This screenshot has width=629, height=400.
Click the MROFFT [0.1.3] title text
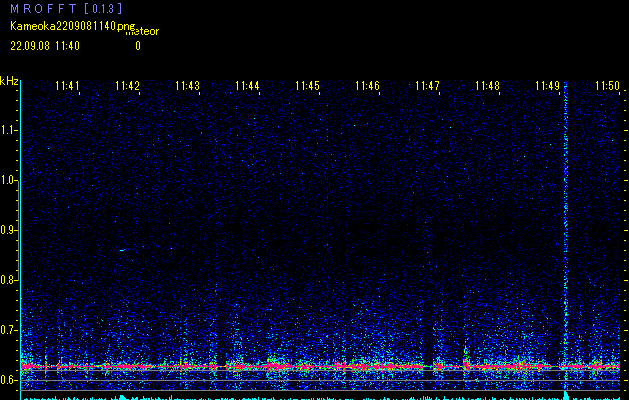pos(66,8)
